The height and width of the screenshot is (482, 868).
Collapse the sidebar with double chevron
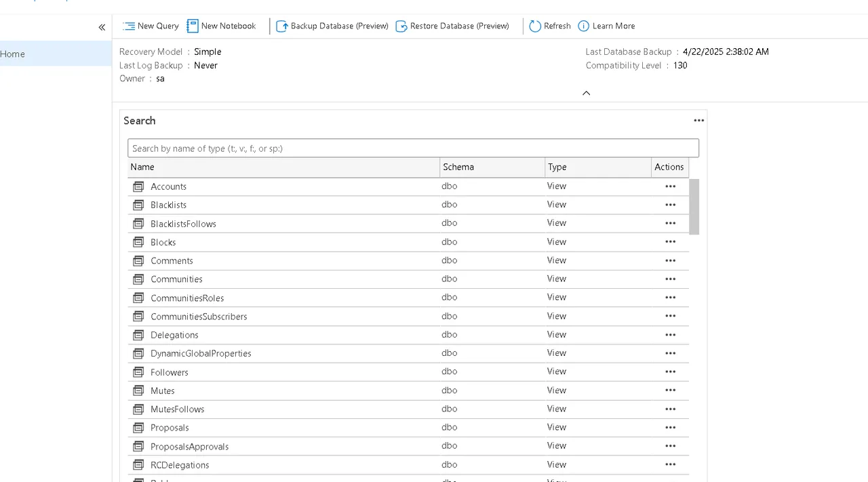[102, 27]
